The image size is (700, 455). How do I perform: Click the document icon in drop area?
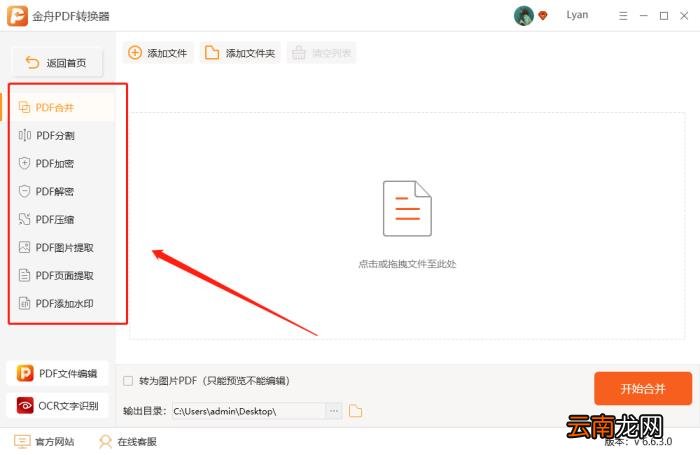[x=407, y=209]
